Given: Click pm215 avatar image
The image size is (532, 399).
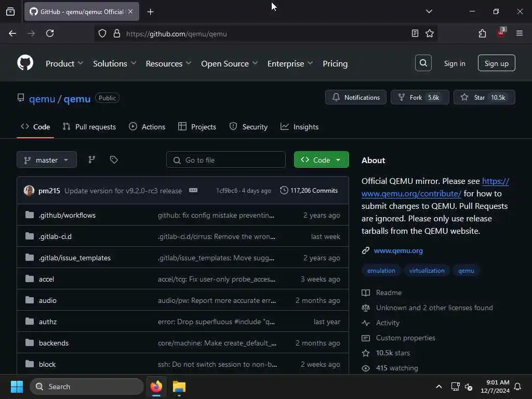Looking at the screenshot, I should point(29,190).
